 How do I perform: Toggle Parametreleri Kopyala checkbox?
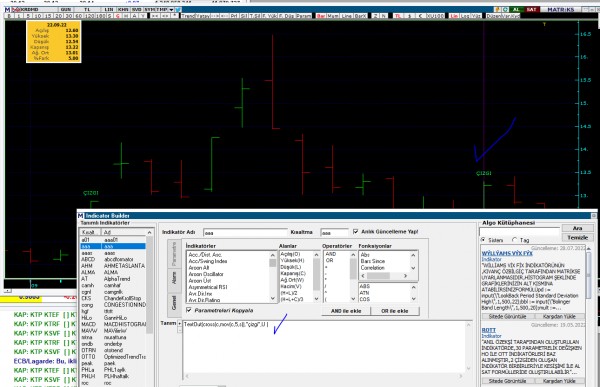pyautogui.click(x=189, y=310)
